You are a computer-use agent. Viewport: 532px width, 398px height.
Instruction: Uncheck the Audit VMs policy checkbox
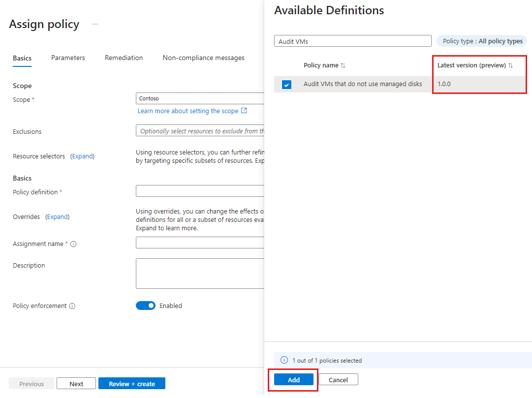[286, 85]
